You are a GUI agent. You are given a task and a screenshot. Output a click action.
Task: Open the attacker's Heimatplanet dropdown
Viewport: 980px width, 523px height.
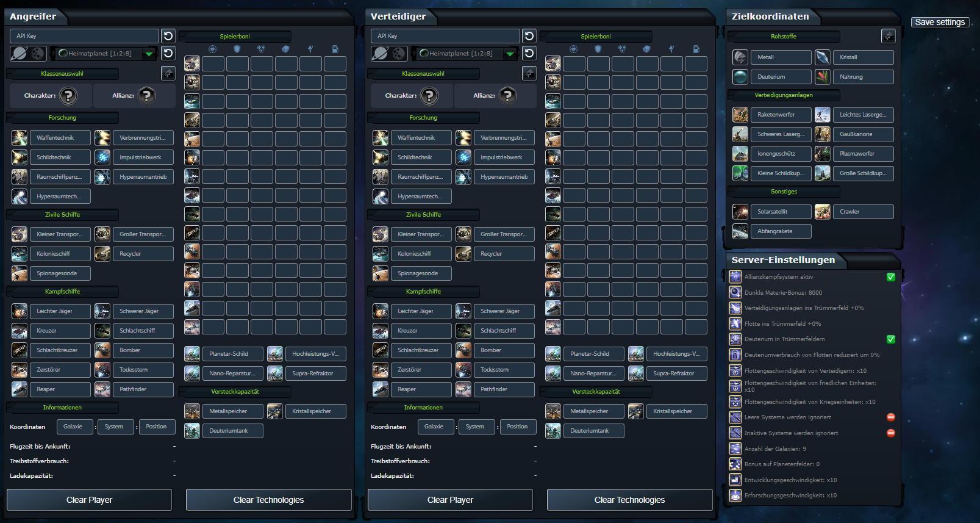point(149,54)
